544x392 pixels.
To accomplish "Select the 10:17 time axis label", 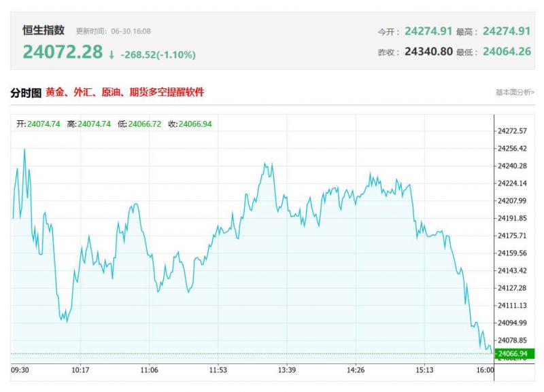I will click(x=80, y=370).
